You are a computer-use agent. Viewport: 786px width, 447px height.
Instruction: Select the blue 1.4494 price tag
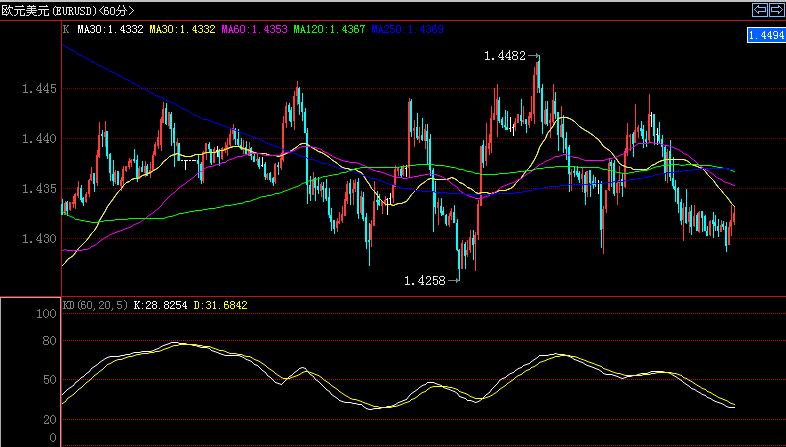[766, 35]
